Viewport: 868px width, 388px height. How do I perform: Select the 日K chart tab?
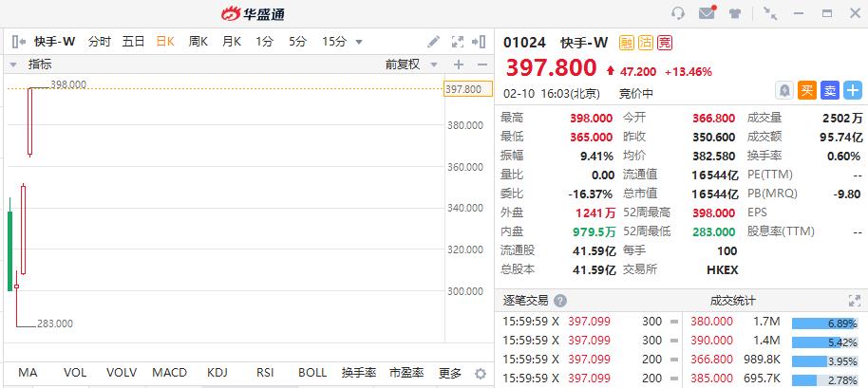coord(165,42)
